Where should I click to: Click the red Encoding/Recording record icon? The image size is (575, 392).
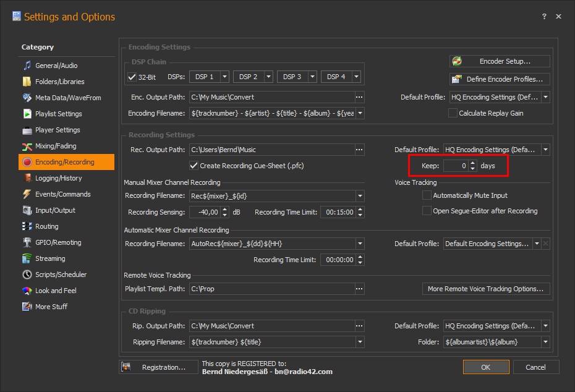[x=27, y=162]
